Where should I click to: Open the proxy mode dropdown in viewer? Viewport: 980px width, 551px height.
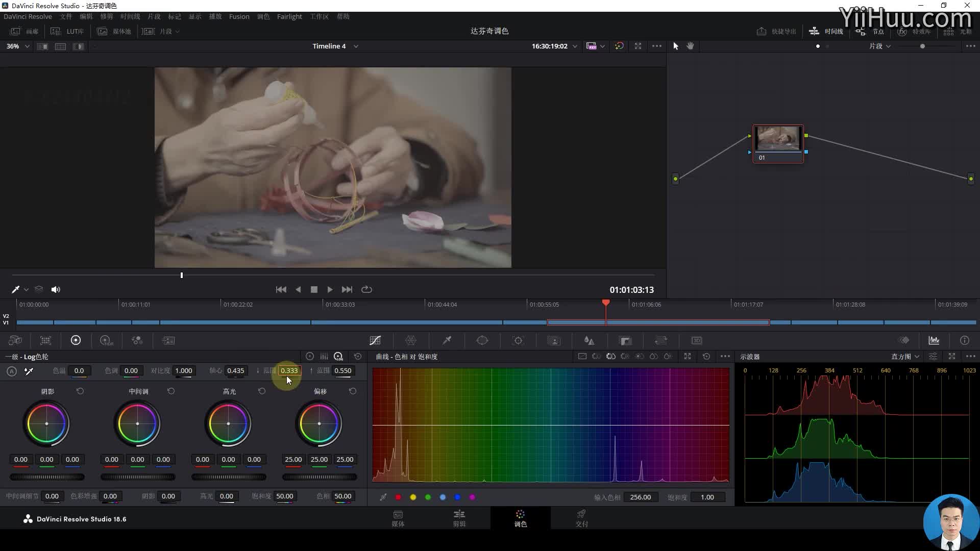tap(602, 46)
